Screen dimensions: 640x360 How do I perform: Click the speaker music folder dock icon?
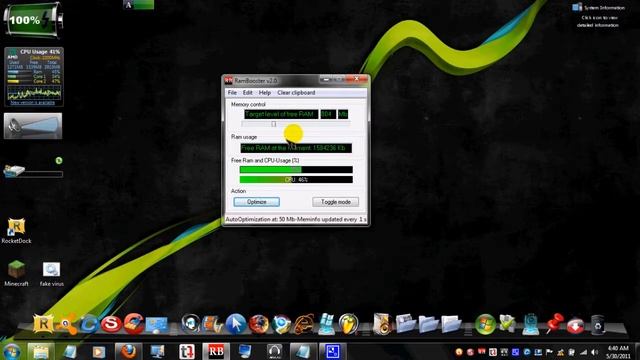pyautogui.click(x=382, y=324)
